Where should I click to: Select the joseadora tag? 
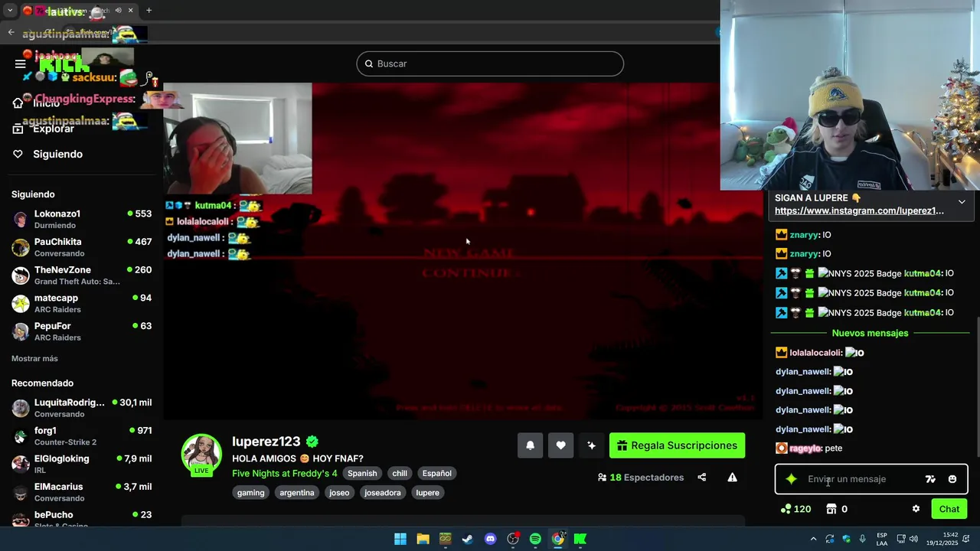click(x=383, y=493)
